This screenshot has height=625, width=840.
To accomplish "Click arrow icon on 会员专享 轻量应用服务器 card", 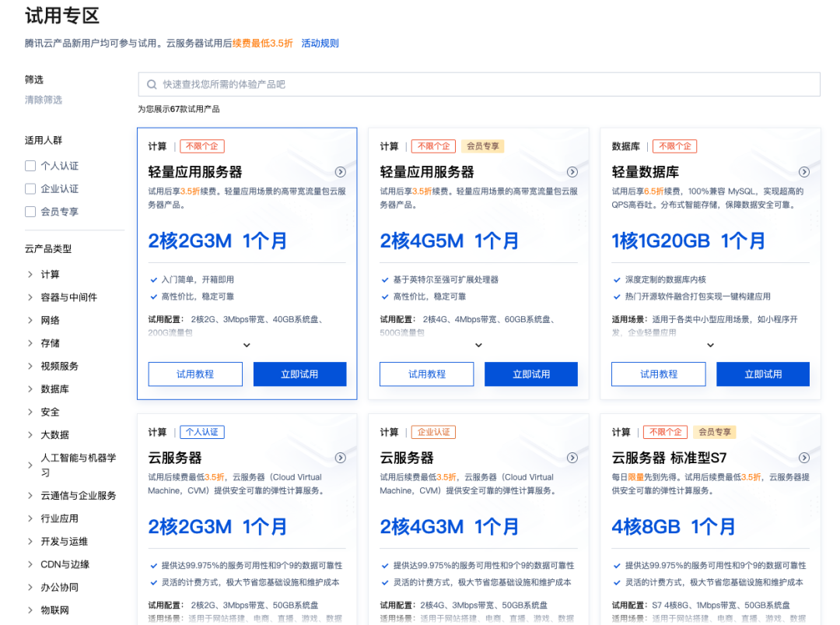I will (x=572, y=172).
